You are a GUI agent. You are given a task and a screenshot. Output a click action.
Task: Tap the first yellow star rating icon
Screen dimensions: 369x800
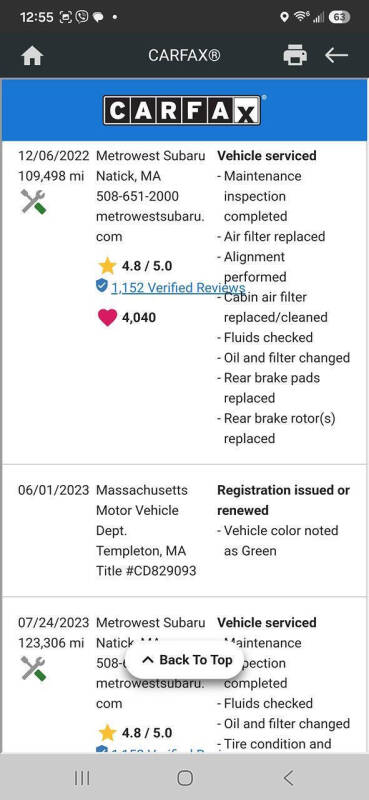coord(107,266)
